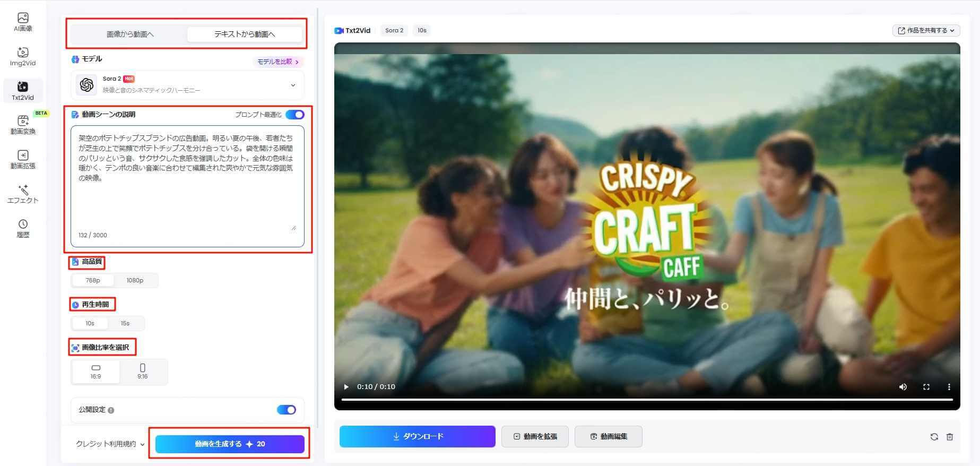Open the Img2Vid sidebar tool
Image resolution: width=980 pixels, height=466 pixels.
(23, 56)
